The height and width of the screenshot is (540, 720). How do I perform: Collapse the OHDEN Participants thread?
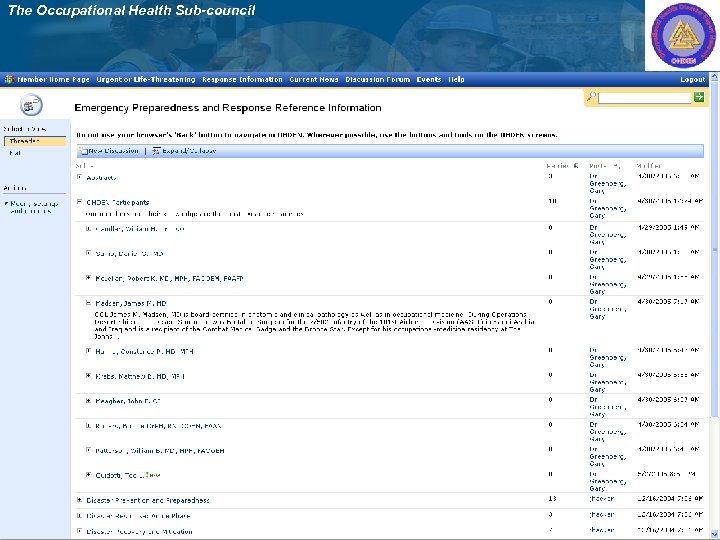[79, 202]
